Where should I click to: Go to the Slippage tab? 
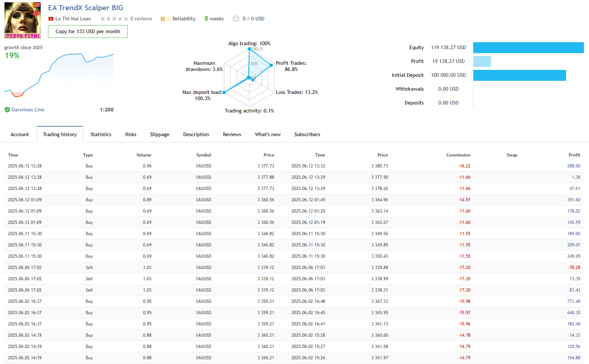(160, 134)
